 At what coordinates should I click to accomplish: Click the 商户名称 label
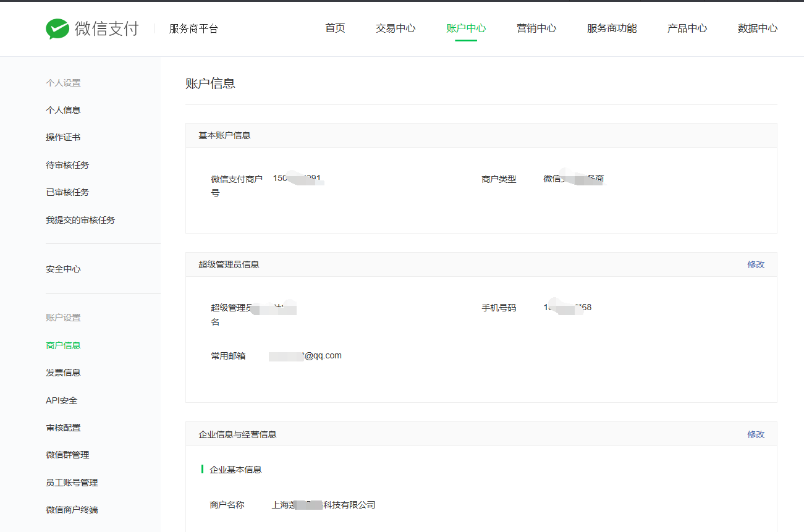(x=227, y=505)
